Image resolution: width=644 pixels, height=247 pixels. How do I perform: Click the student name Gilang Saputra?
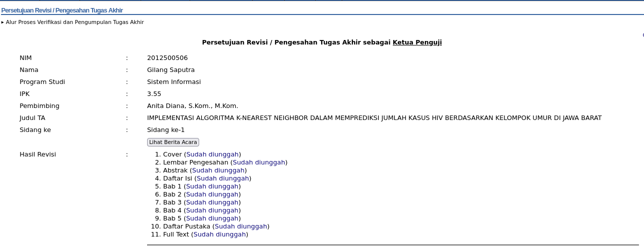coord(171,70)
